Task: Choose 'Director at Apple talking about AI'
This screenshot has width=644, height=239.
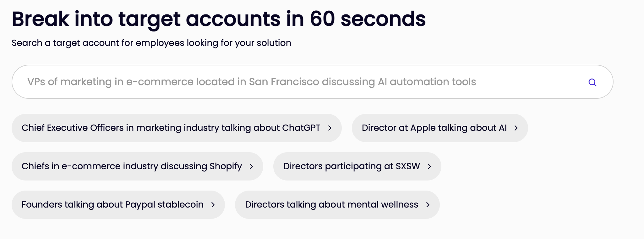Action: tap(434, 128)
